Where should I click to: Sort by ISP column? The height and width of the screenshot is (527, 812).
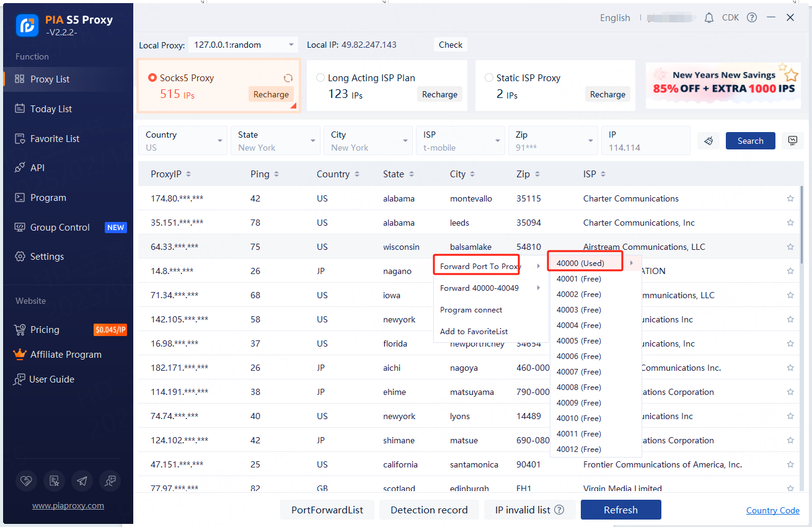point(594,174)
